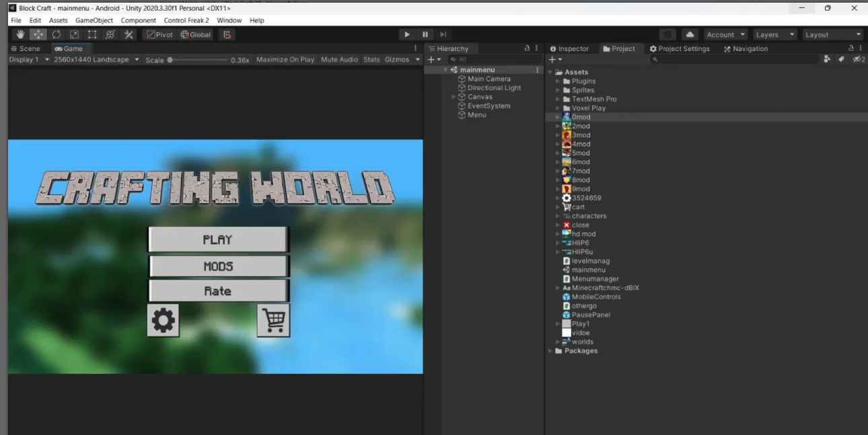This screenshot has width=868, height=435.
Task: Switch to the Inspector tab
Action: tap(569, 48)
